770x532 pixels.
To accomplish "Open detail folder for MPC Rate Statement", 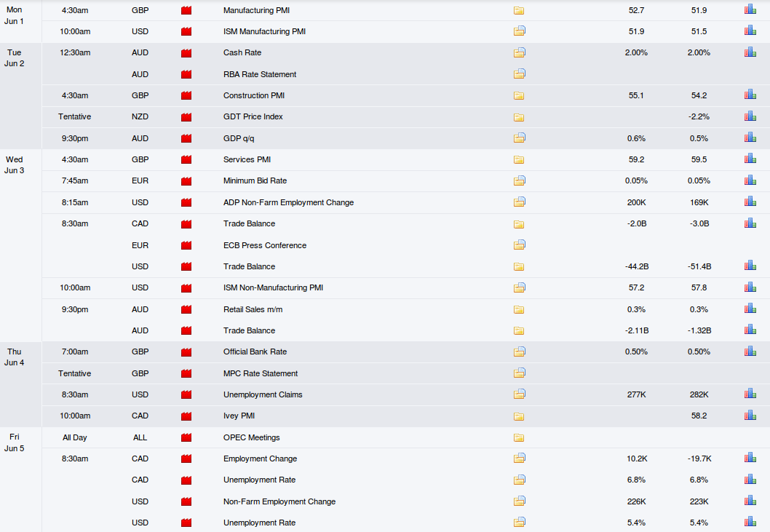I will click(520, 373).
